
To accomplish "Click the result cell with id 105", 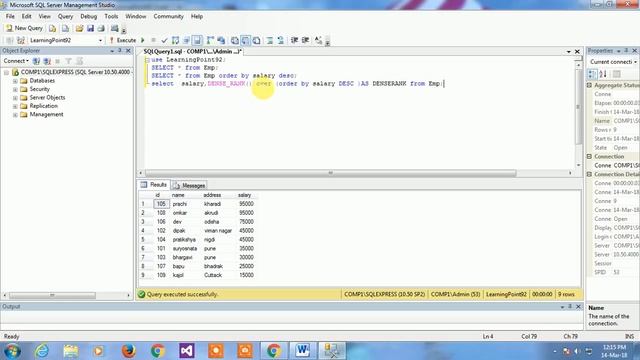I will point(161,204).
